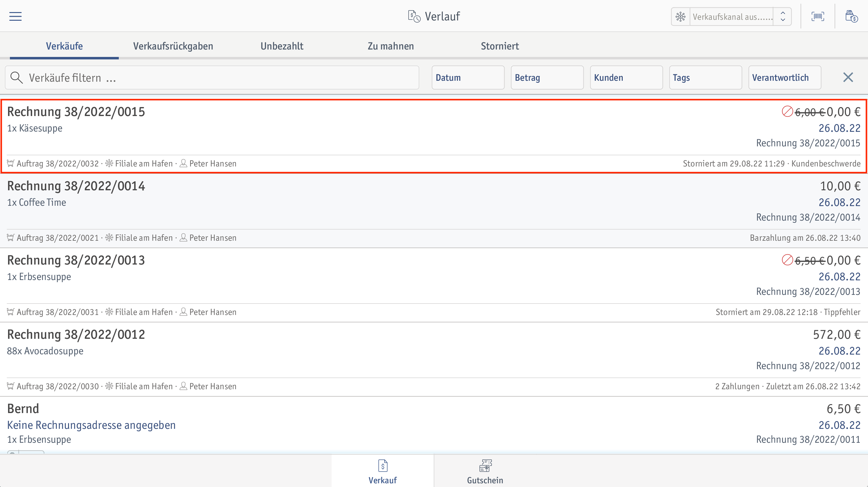Viewport: 868px width, 487px height.
Task: Click branch icon in Auftrag 0031 row
Action: pyautogui.click(x=109, y=312)
